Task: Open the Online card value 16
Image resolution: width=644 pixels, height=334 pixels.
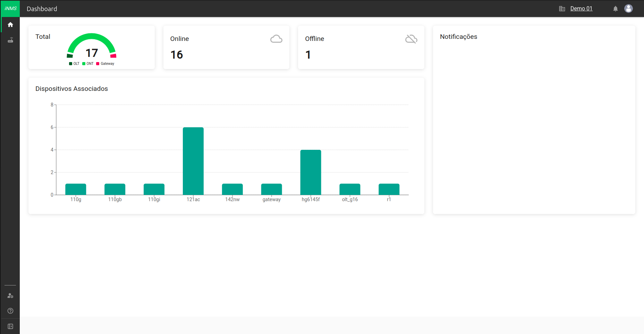Action: click(x=177, y=55)
